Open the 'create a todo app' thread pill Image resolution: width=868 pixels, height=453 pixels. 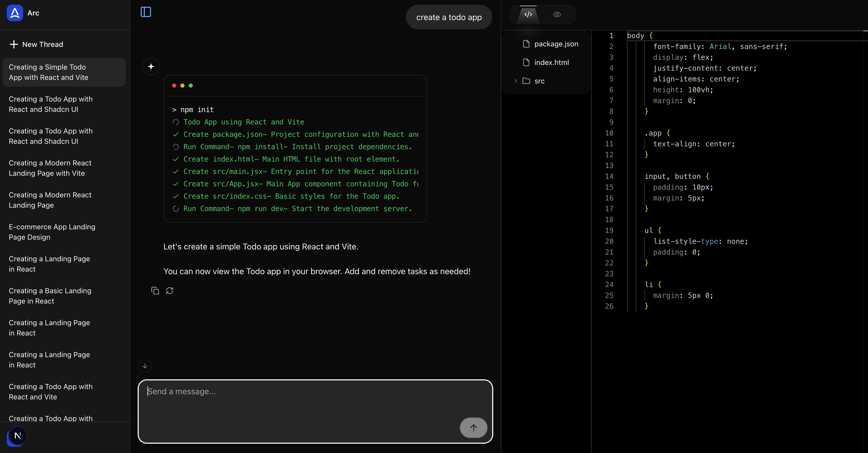click(x=449, y=17)
